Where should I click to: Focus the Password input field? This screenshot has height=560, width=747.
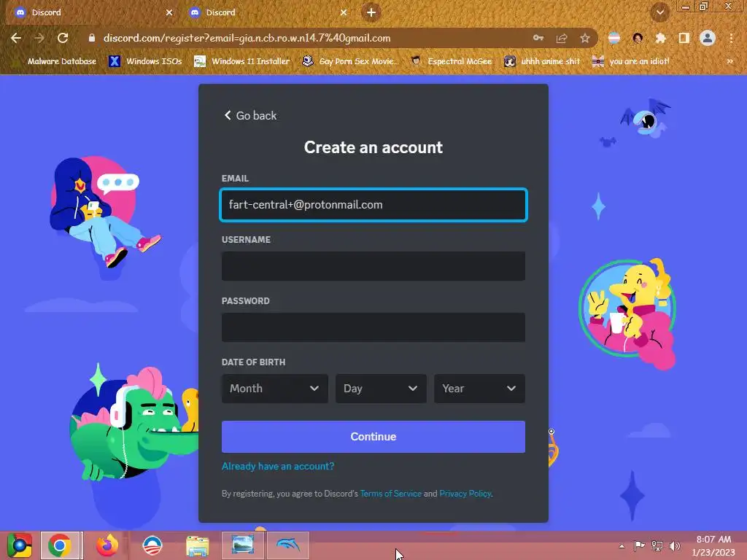coord(373,327)
